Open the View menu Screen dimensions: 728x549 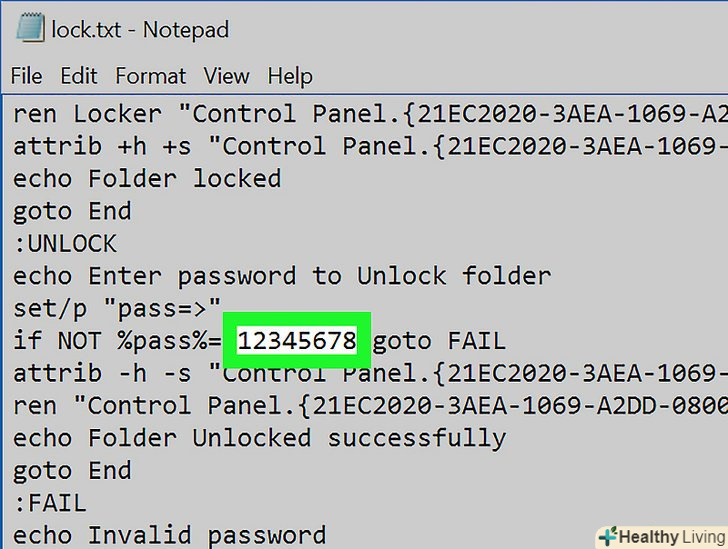pos(226,76)
